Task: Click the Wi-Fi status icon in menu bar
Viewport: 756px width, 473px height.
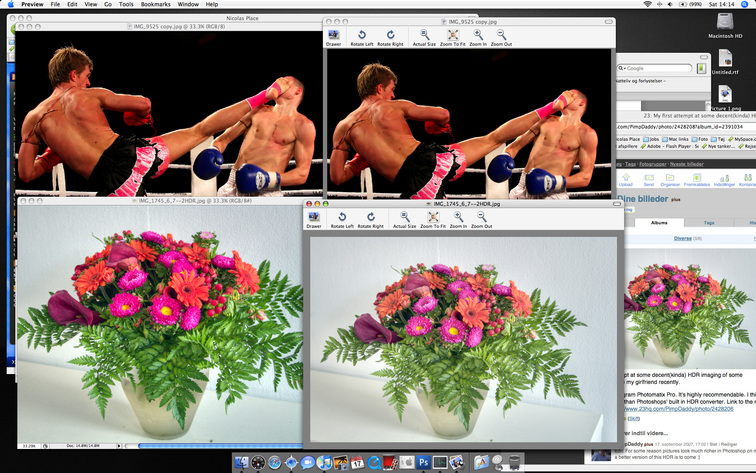Action: click(647, 4)
